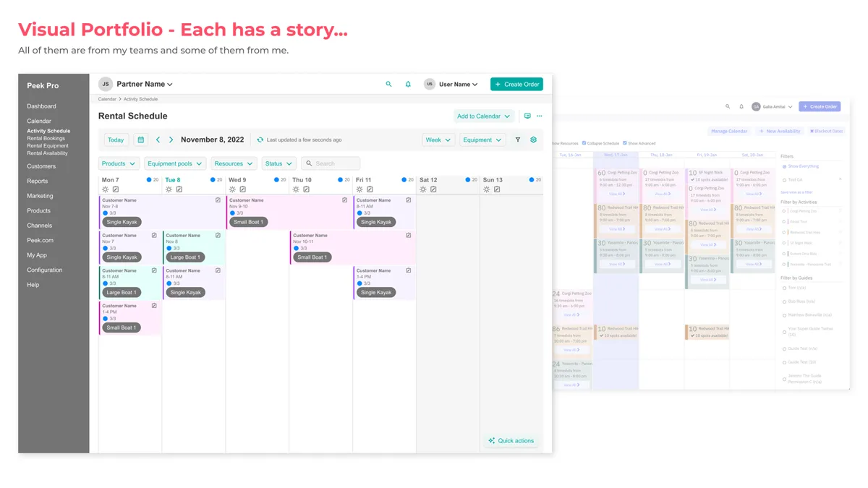Click the Single Kayak tag on Friday 1-4 PM booking
Viewport: 868px width, 488px height.
point(376,293)
